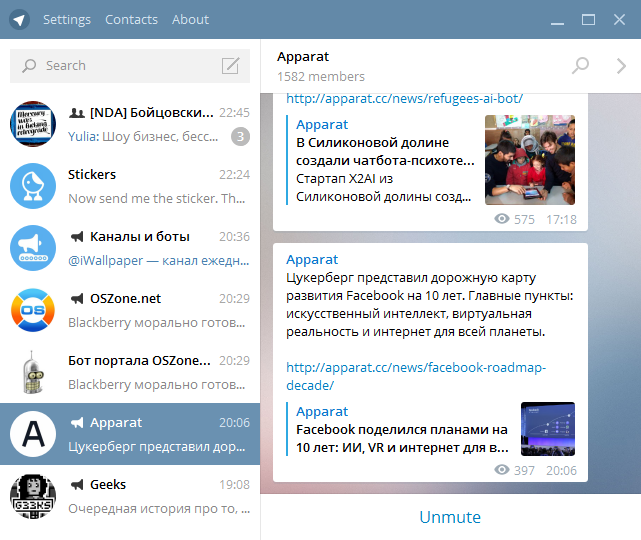
Task: Open the About menu
Action: click(x=190, y=19)
